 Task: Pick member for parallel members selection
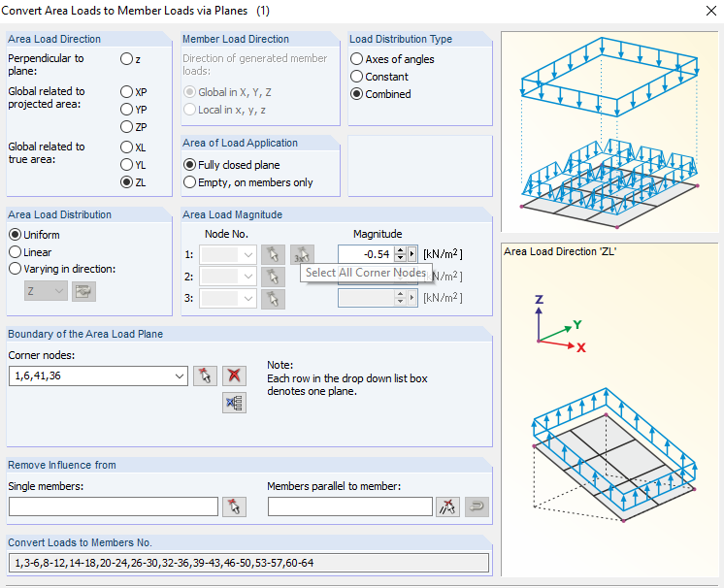[x=447, y=506]
